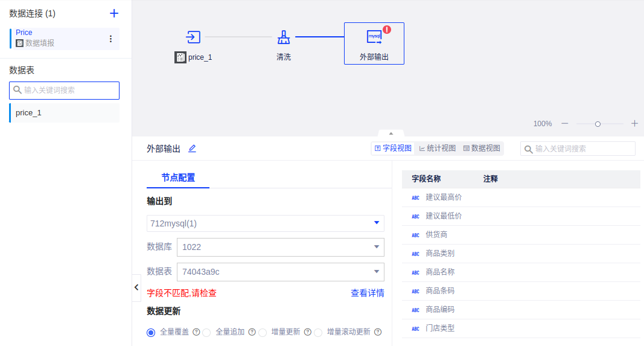This screenshot has height=346, width=644.
Task: Collapse the left panel with arrow button
Action: click(136, 287)
